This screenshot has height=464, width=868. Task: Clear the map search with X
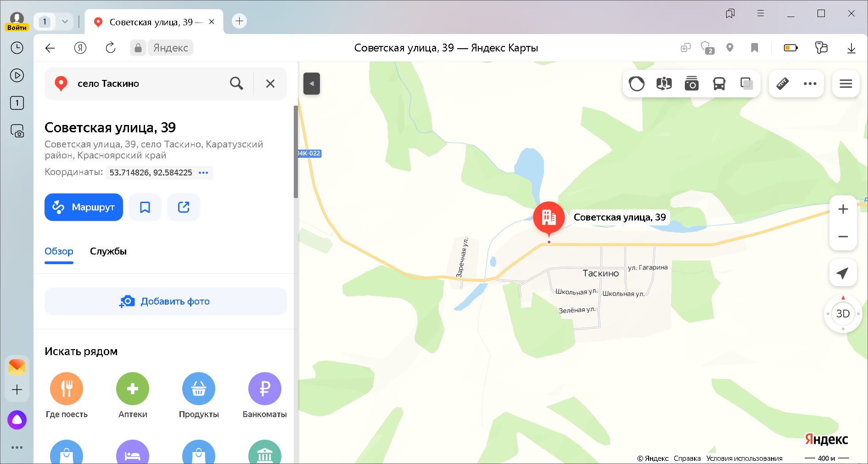click(x=270, y=84)
